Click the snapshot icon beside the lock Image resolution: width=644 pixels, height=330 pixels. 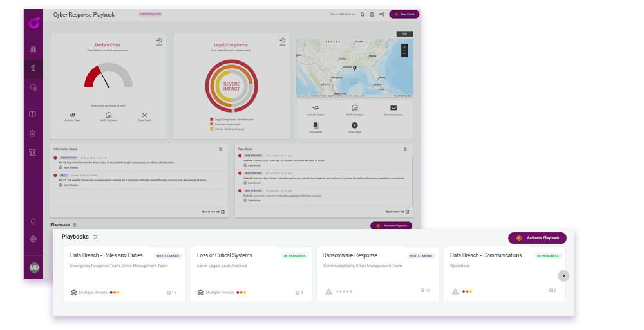pos(372,14)
